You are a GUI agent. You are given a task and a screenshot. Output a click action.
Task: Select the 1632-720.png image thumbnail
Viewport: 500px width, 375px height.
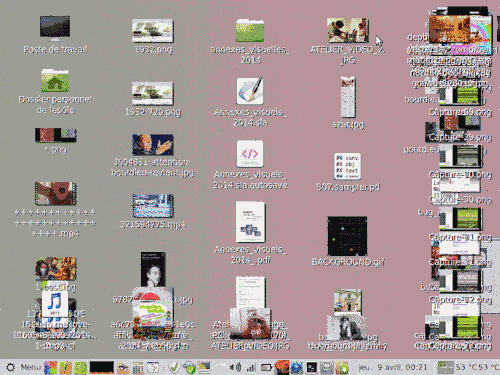coord(153,93)
